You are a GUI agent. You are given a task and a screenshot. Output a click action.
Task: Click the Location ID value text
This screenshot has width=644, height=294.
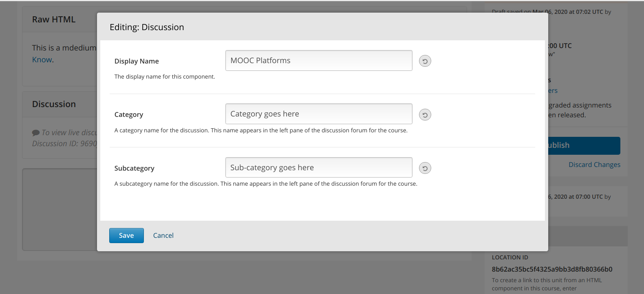tap(552, 269)
